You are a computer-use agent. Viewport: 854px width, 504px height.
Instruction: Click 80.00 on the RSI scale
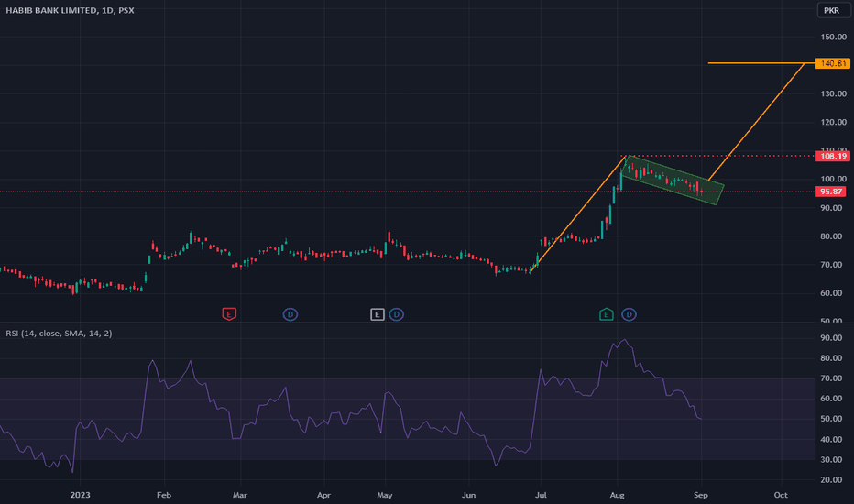tap(831, 358)
